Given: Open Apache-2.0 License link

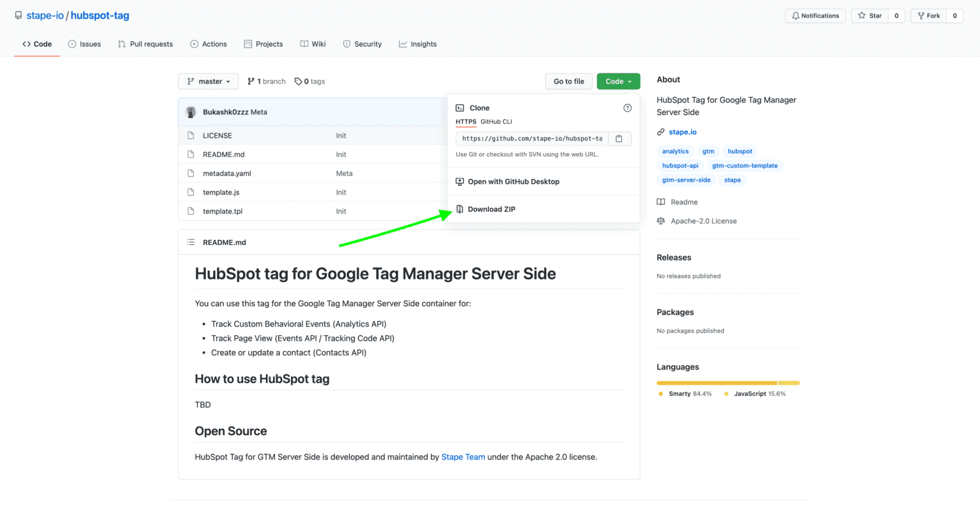Looking at the screenshot, I should (704, 221).
